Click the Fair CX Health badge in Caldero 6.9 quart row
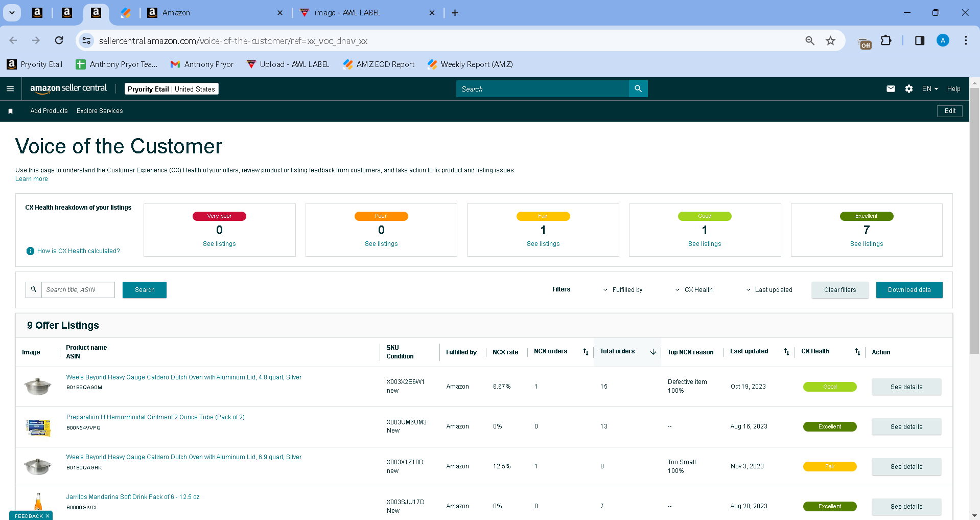The image size is (980, 520). pyautogui.click(x=830, y=467)
